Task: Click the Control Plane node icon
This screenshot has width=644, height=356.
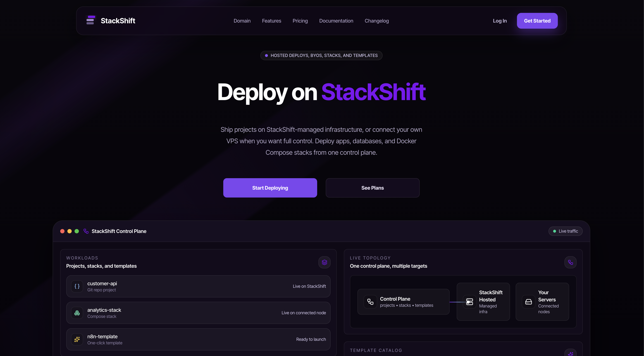Action: [x=370, y=302]
